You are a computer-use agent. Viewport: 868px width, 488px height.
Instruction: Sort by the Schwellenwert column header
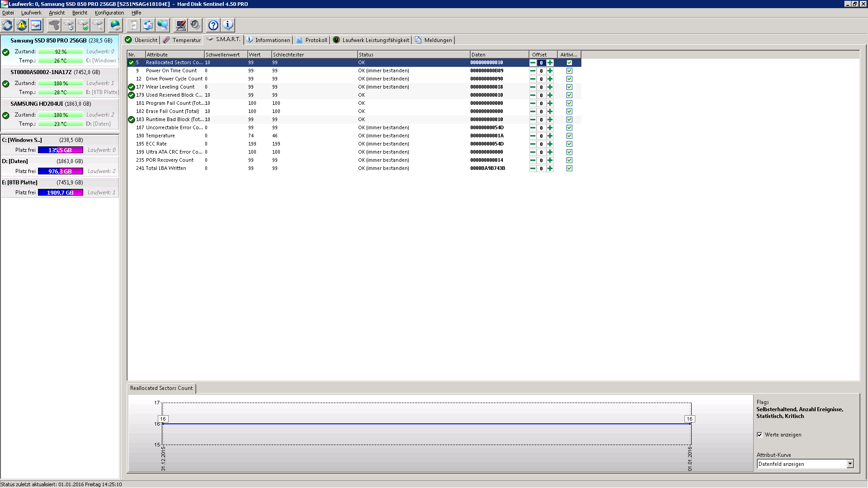point(223,55)
